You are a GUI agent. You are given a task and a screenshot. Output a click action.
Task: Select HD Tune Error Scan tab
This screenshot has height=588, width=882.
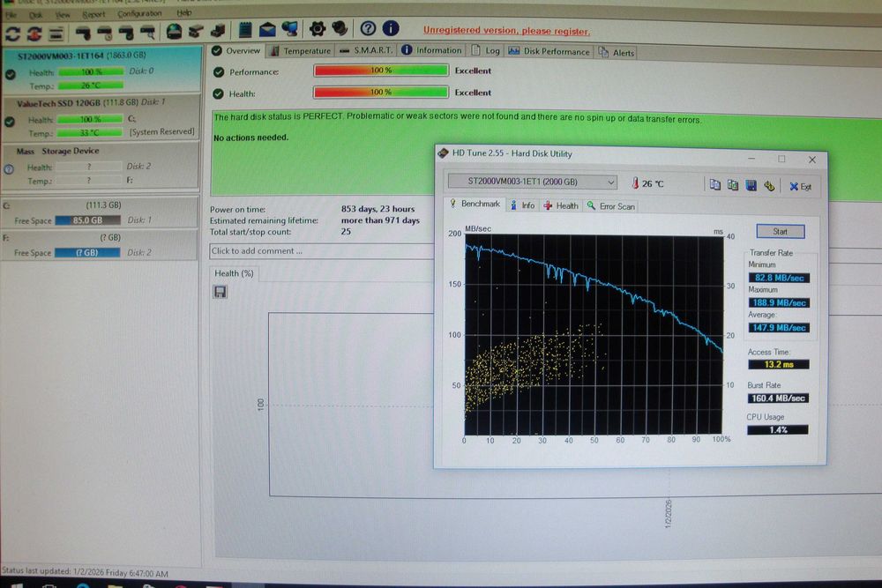coord(611,206)
